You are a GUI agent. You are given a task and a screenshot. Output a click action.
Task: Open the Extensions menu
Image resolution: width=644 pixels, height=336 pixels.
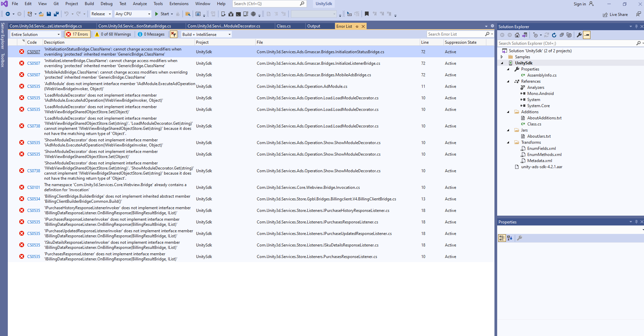click(x=179, y=4)
